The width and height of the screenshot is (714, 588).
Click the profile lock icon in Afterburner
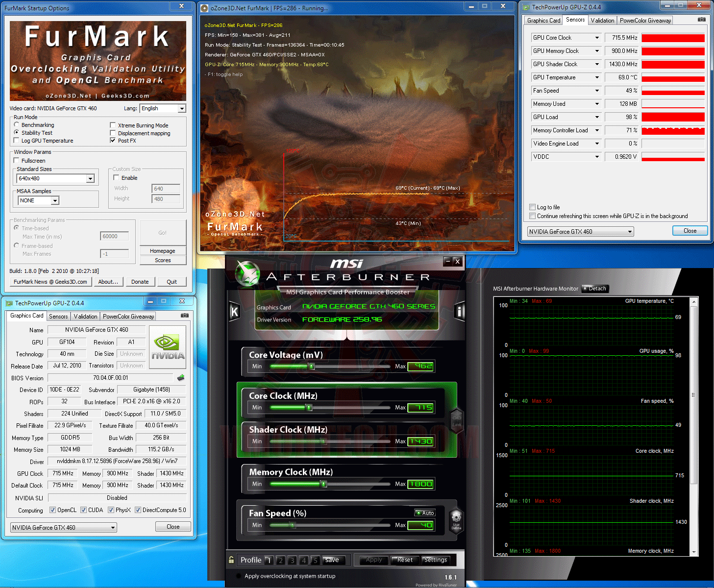[231, 560]
